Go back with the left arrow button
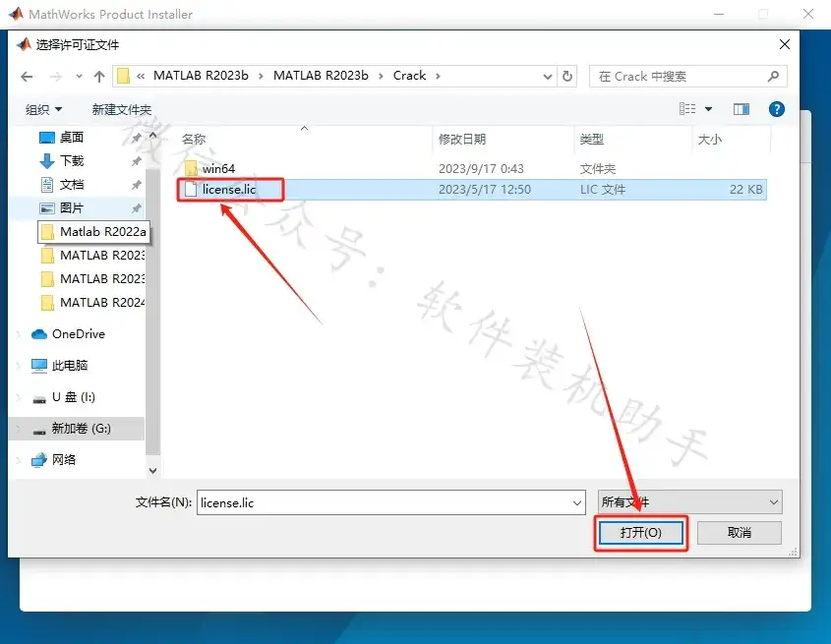Viewport: 831px width, 644px height. (x=27, y=77)
